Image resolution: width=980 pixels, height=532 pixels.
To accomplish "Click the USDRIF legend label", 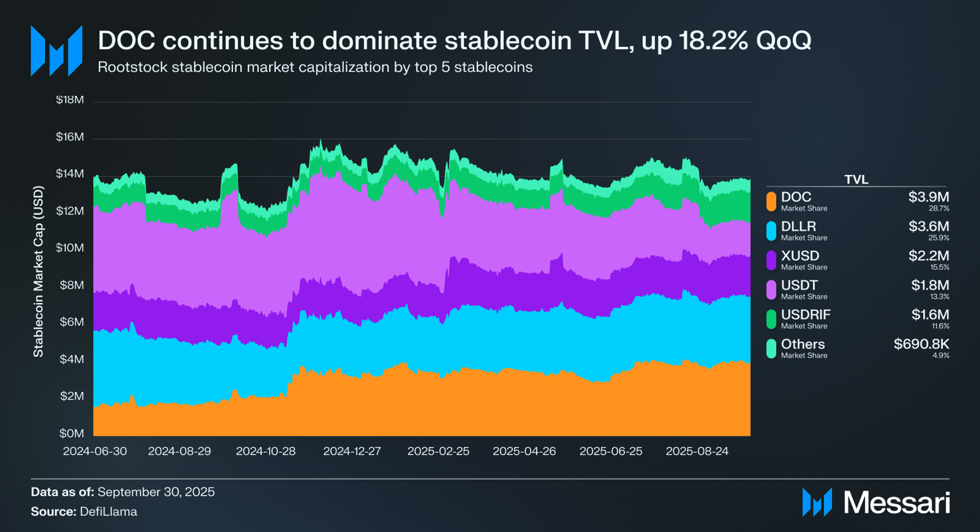I will pos(806,315).
